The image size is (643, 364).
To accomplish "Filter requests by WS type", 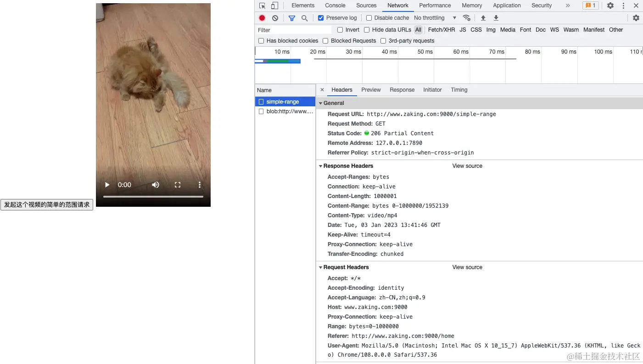I will point(554,30).
